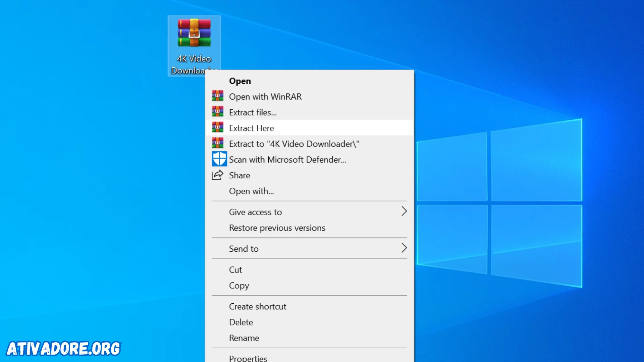The width and height of the screenshot is (644, 362).
Task: Click the Microsoft Defender shield icon
Action: click(219, 159)
